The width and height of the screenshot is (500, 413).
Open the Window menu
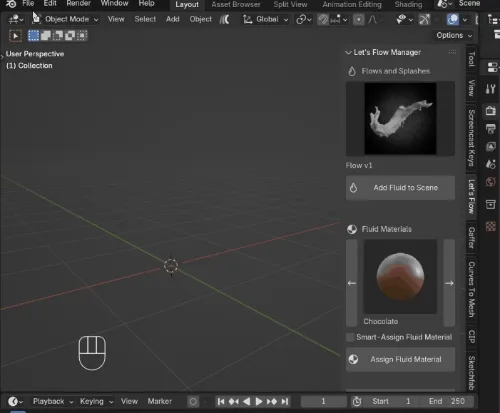[114, 3]
